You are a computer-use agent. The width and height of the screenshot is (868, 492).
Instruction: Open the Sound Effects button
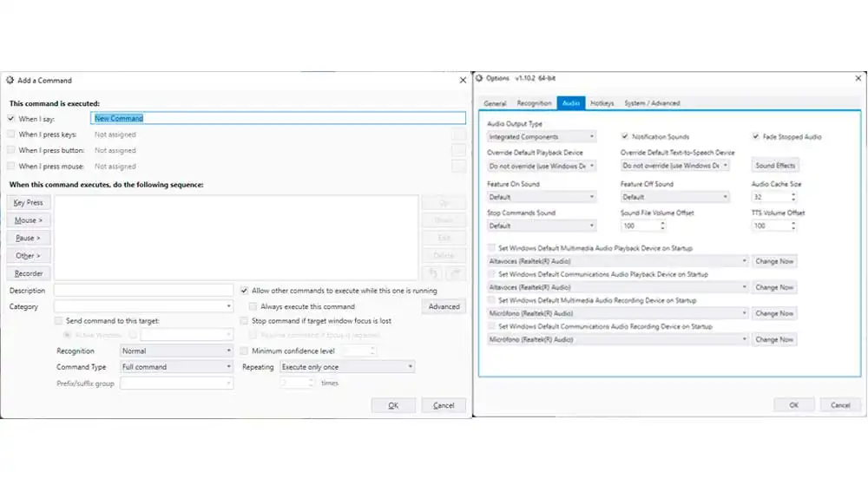775,166
